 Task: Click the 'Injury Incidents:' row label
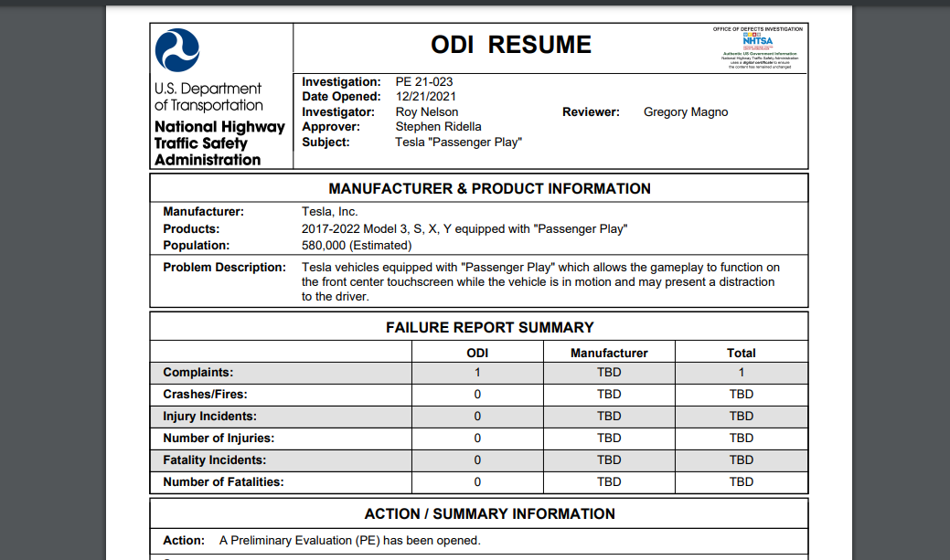(209, 416)
